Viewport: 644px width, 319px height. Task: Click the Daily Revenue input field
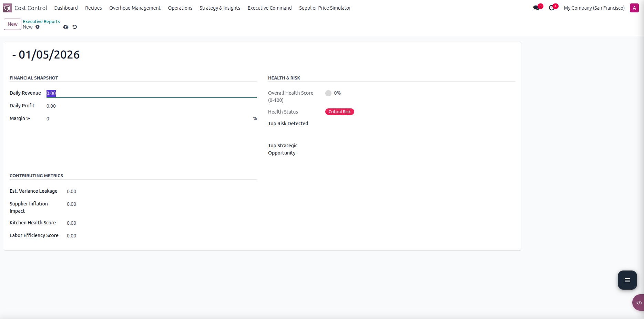coord(152,93)
